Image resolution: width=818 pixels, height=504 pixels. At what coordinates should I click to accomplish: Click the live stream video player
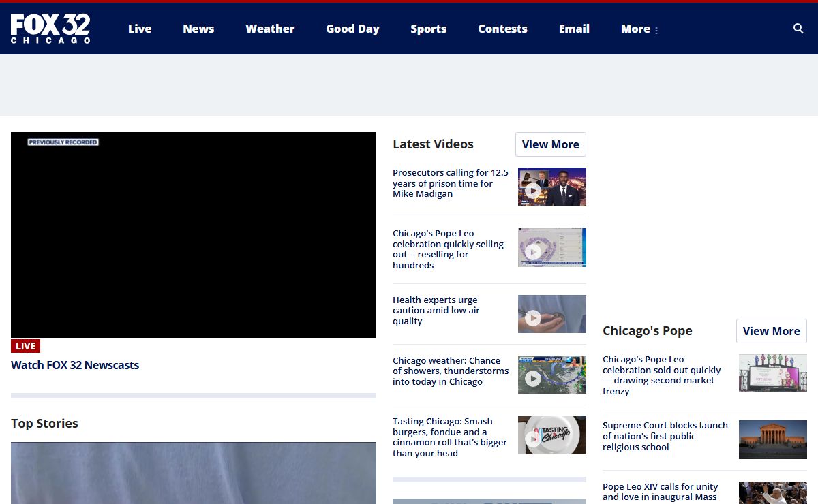pos(194,235)
